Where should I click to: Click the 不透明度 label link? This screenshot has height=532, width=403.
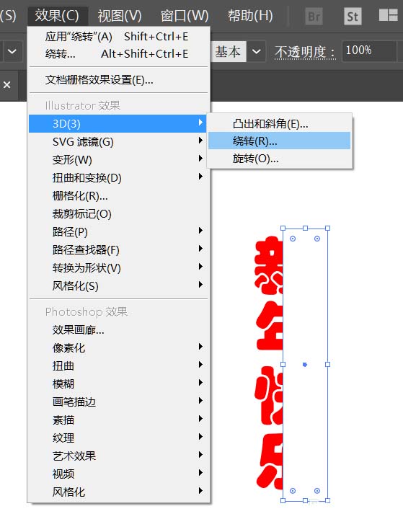[x=304, y=52]
